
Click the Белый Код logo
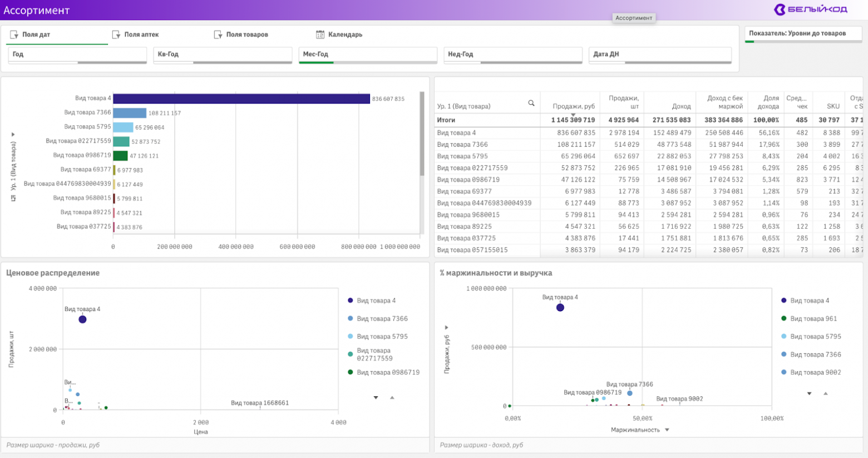click(x=811, y=9)
